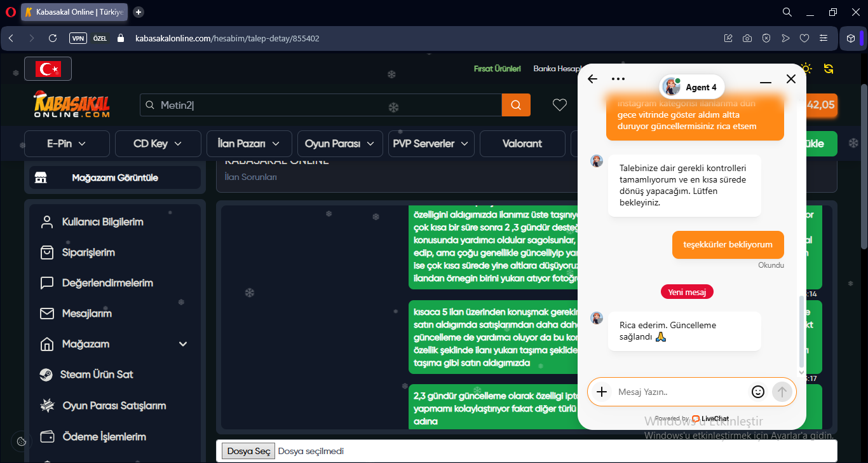Select the Turkish flag language button

[x=48, y=69]
